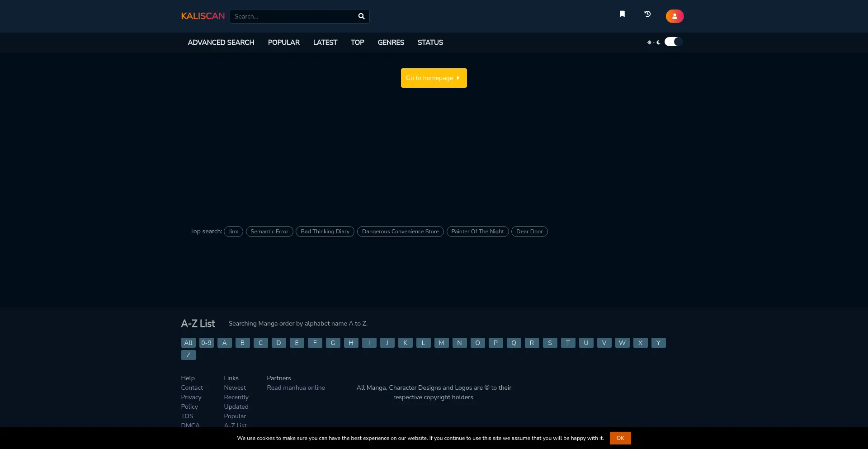Filter manga by letter P
This screenshot has height=449, width=868.
point(496,343)
